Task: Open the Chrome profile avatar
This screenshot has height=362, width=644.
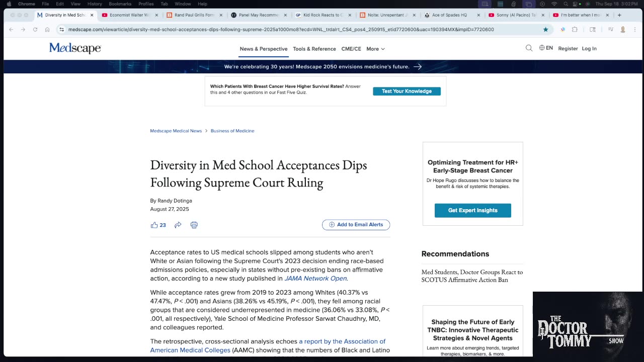Action: tap(623, 30)
